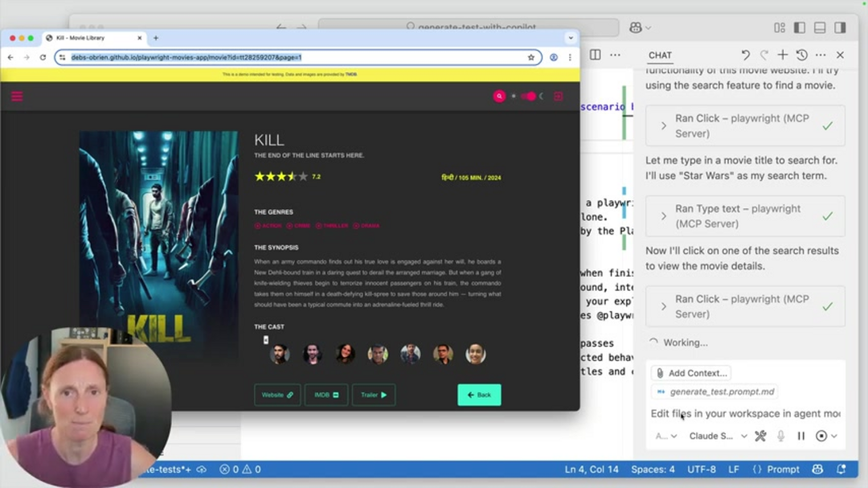Image resolution: width=868 pixels, height=488 pixels.
Task: Select the Kill - Movie Library browser tab
Action: pos(92,38)
